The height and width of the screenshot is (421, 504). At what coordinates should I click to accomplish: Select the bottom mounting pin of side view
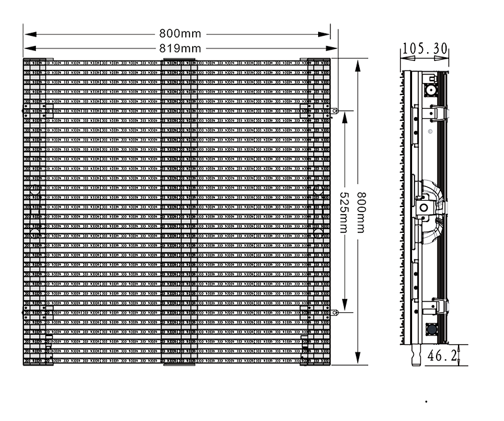click(x=415, y=356)
